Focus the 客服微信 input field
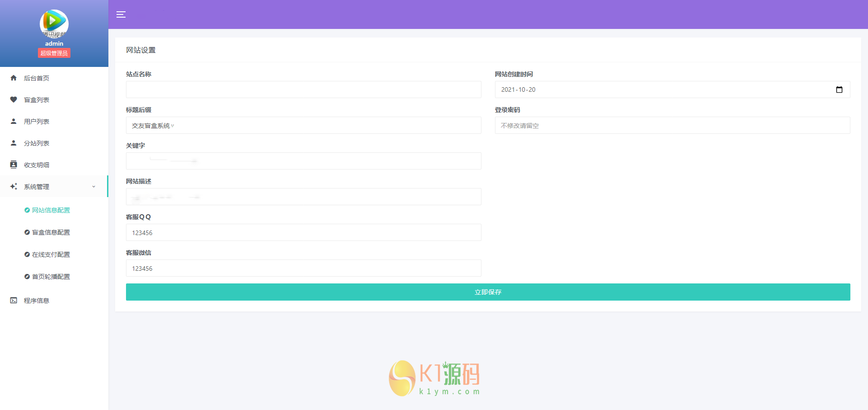 pos(303,268)
